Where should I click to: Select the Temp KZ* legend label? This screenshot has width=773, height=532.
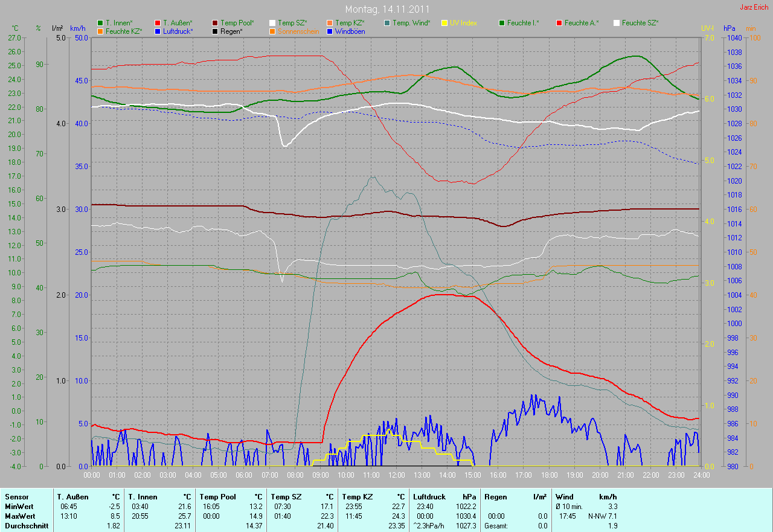point(350,23)
